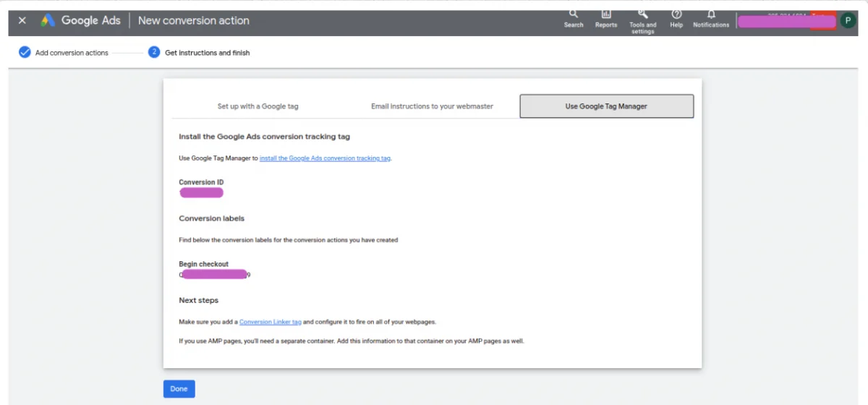Select the Use Google Tag Manager tab
The height and width of the screenshot is (405, 868).
606,106
